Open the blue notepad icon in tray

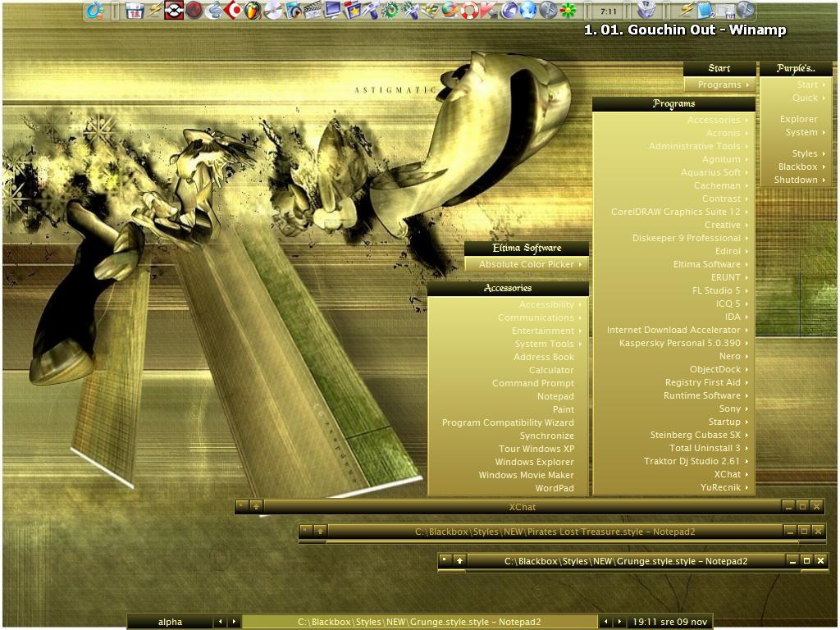(706, 10)
